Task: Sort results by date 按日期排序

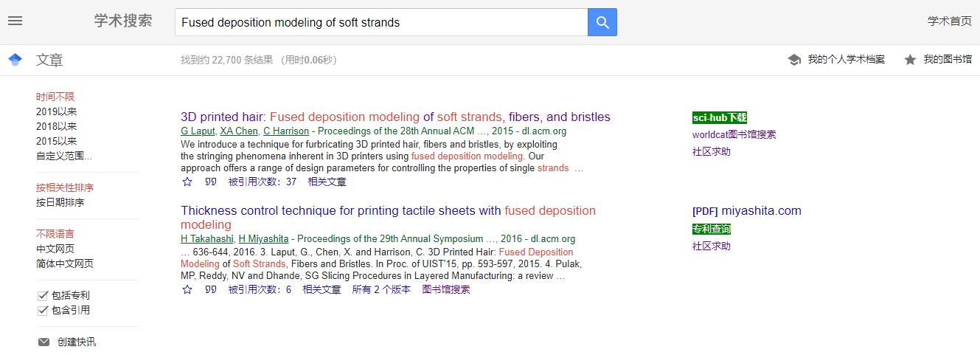Action: pos(60,202)
